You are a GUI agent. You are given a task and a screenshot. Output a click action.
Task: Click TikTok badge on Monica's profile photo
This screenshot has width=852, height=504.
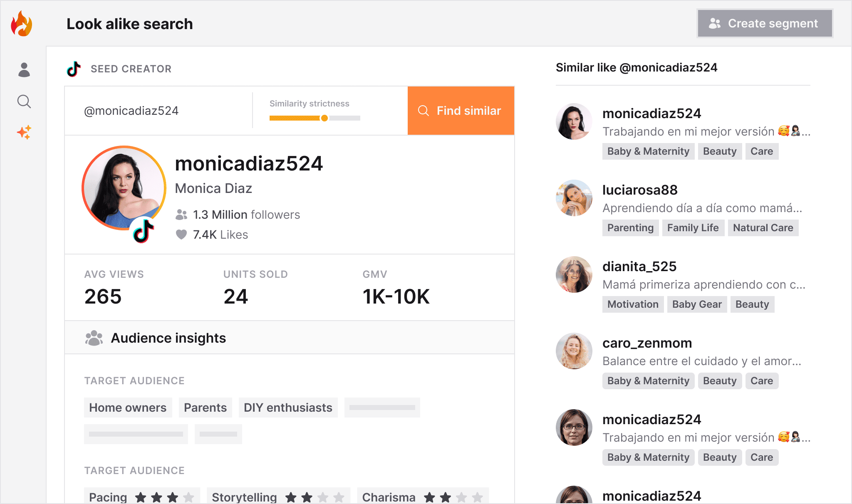point(144,231)
